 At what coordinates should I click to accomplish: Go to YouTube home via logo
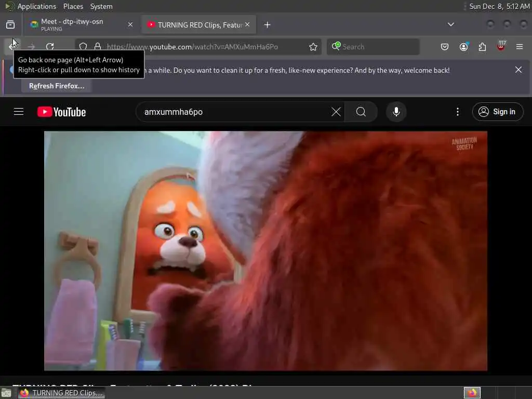[62, 112]
